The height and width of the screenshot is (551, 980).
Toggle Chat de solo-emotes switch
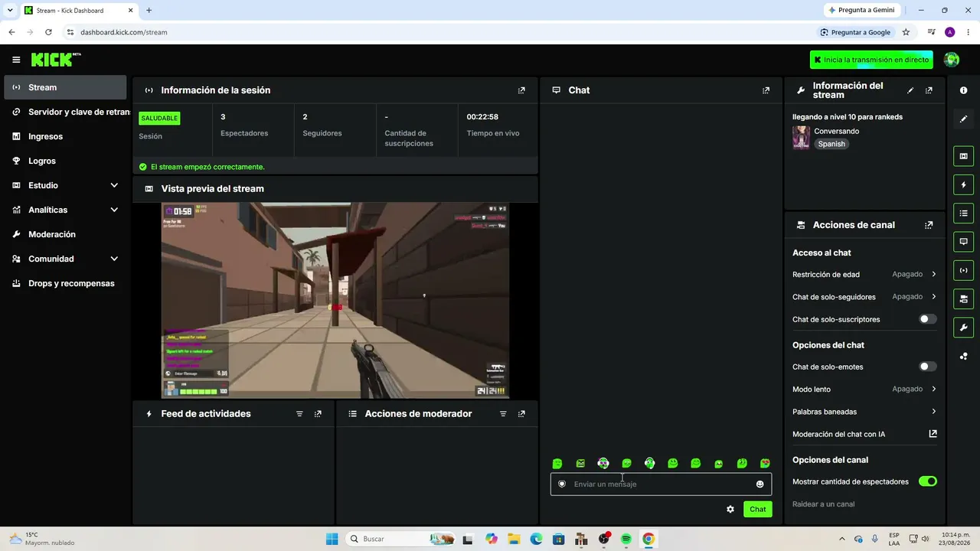927,367
